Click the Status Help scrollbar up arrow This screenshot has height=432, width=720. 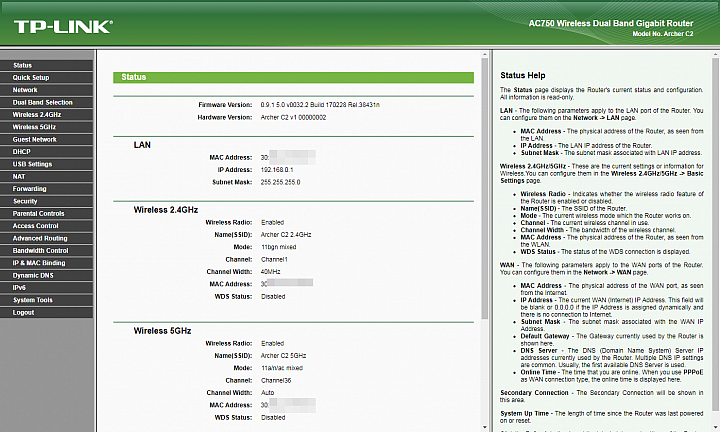(x=715, y=55)
